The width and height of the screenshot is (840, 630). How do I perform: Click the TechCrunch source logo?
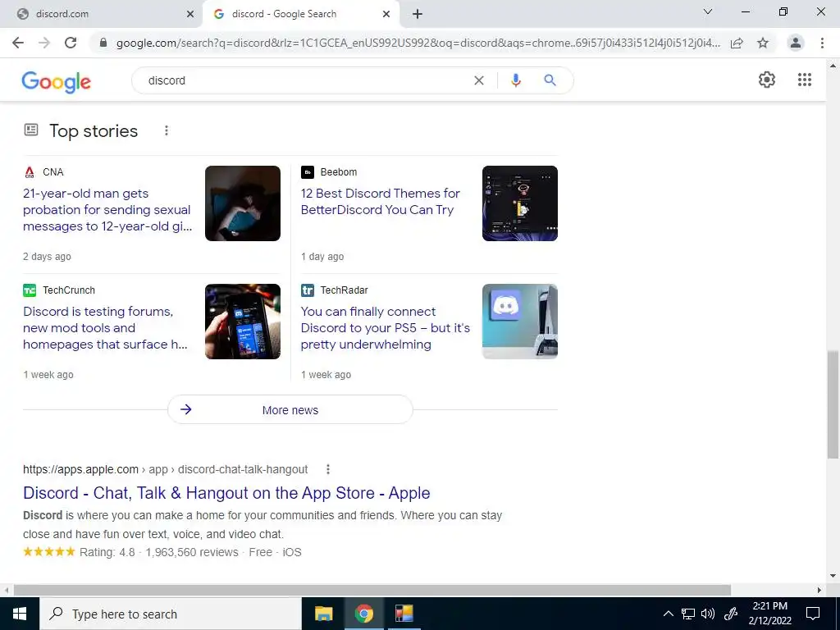tap(30, 290)
